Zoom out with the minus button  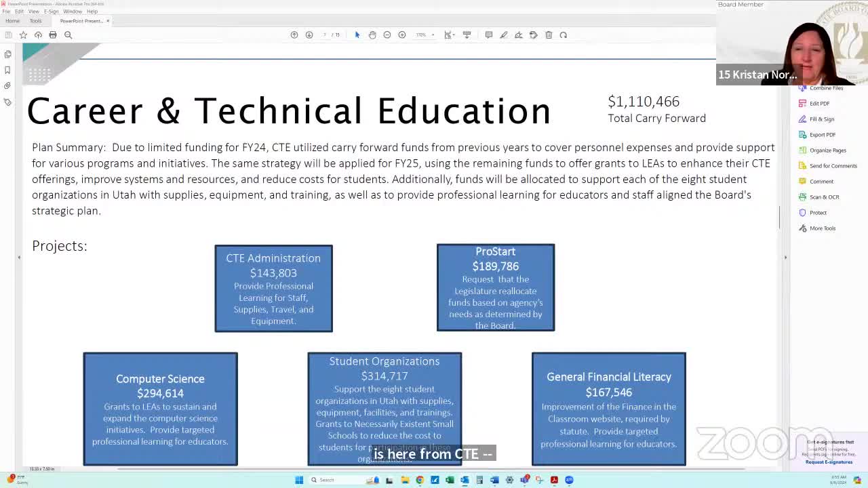(x=387, y=35)
